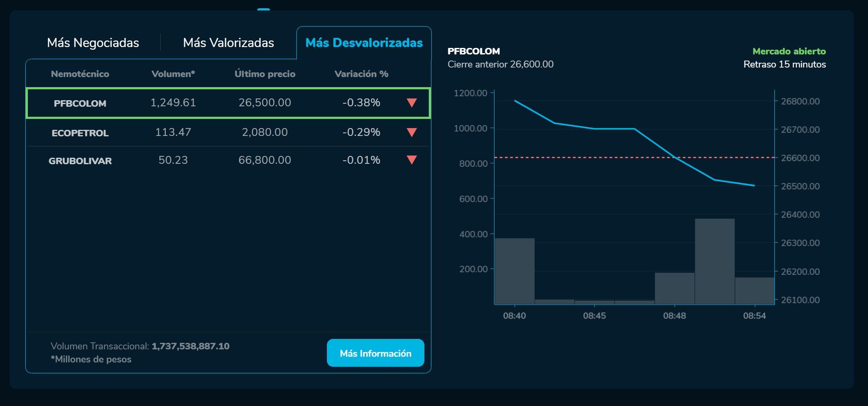The width and height of the screenshot is (868, 406).
Task: Click the Volumen column header
Action: pos(173,74)
